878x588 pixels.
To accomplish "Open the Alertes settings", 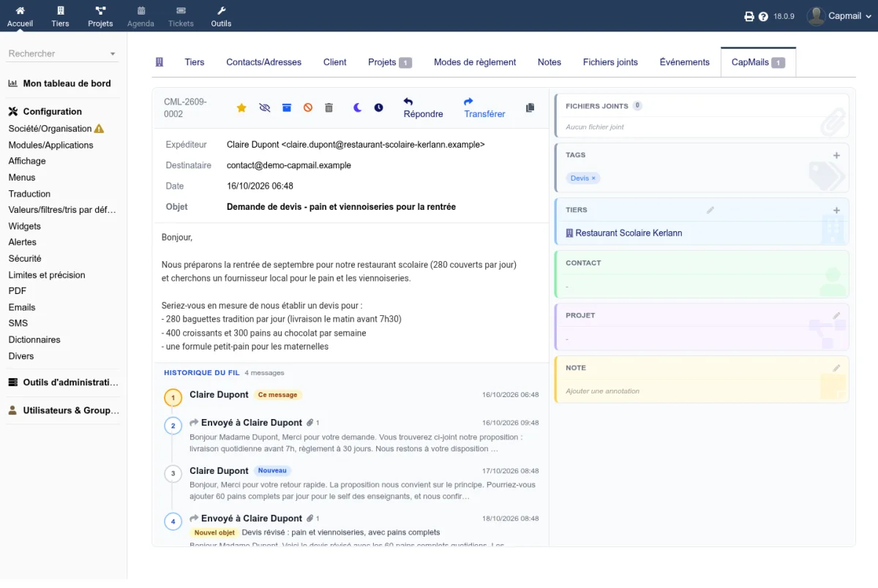I will [x=23, y=242].
